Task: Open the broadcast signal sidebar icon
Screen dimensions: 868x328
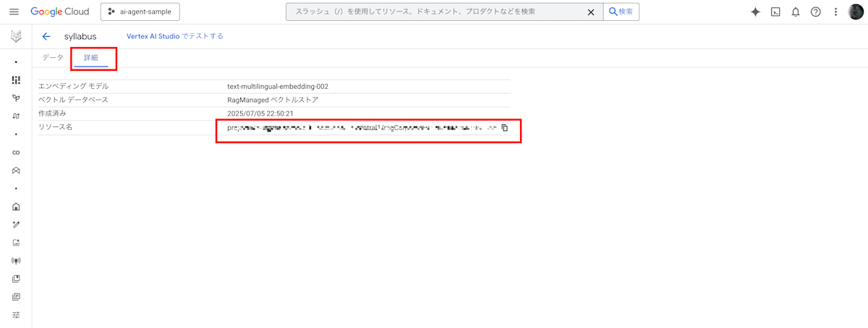Action: (16, 261)
